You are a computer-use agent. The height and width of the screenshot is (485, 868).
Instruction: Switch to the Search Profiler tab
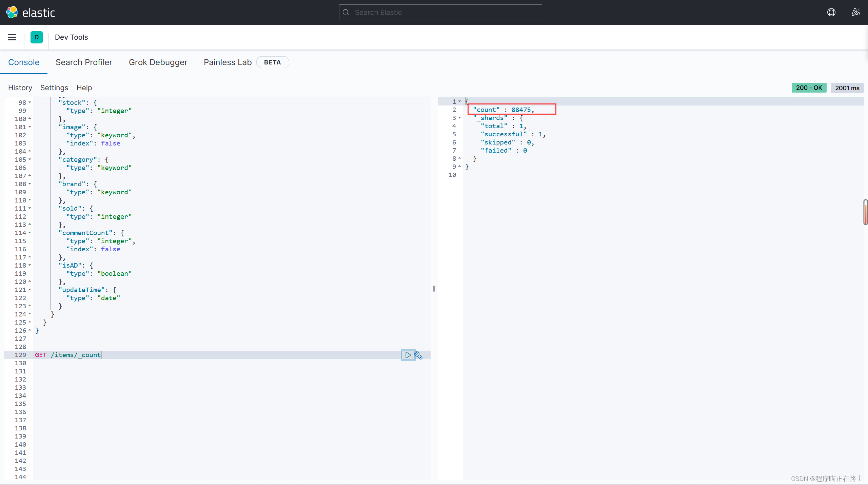(x=84, y=62)
